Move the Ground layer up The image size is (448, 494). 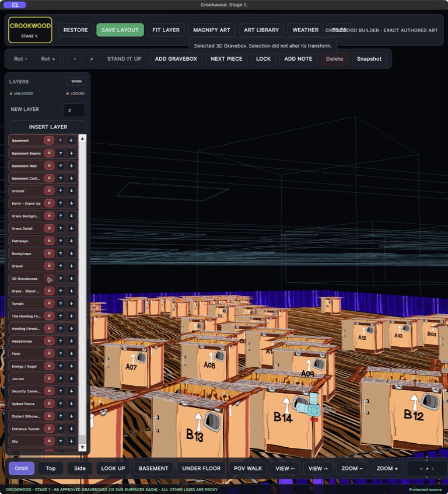61,190
